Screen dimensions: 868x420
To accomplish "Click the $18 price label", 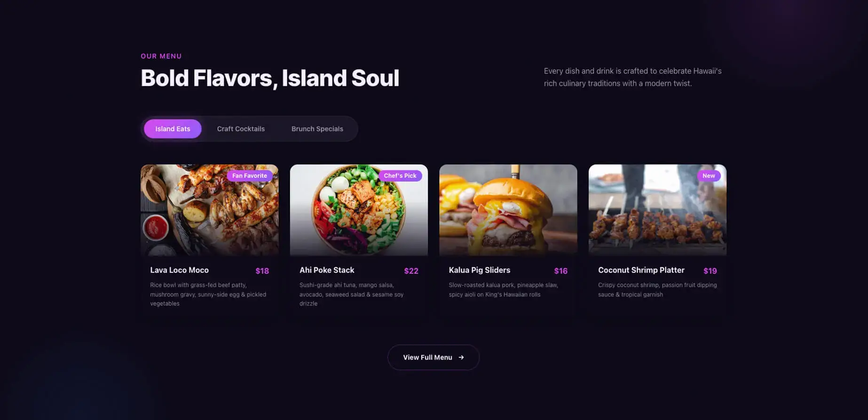I will pyautogui.click(x=262, y=271).
